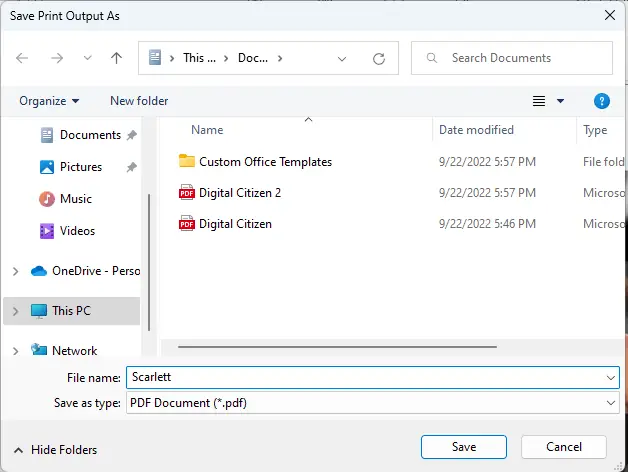Open Videos in the navigation pane
This screenshot has width=628, height=472.
click(77, 231)
